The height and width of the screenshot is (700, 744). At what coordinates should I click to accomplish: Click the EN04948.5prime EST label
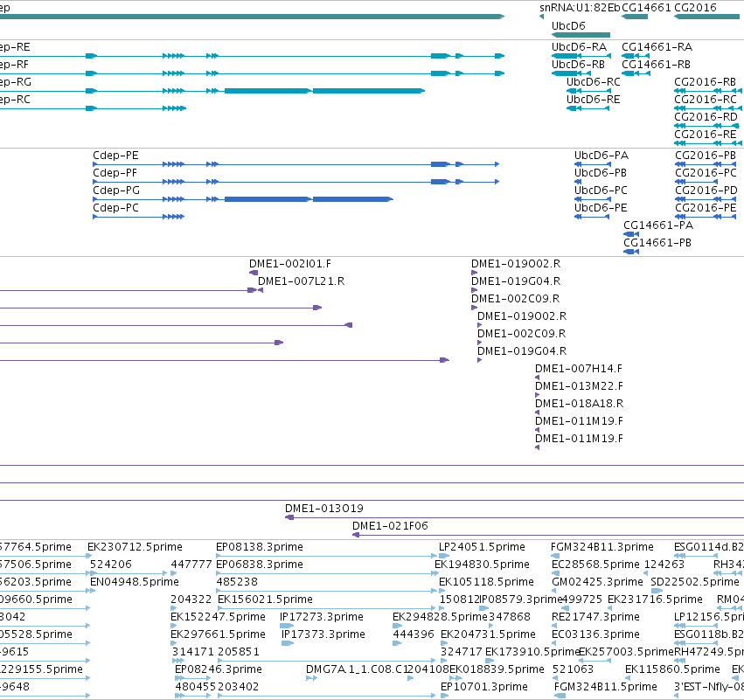(135, 582)
